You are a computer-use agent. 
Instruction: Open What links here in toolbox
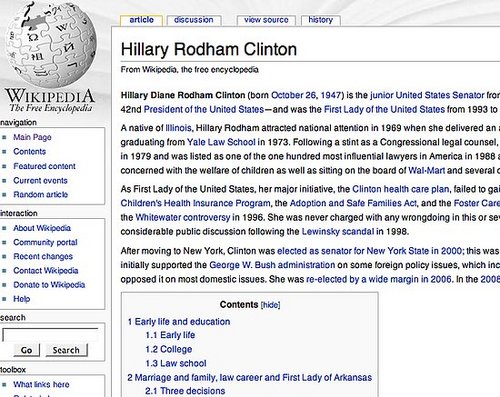pos(41,384)
